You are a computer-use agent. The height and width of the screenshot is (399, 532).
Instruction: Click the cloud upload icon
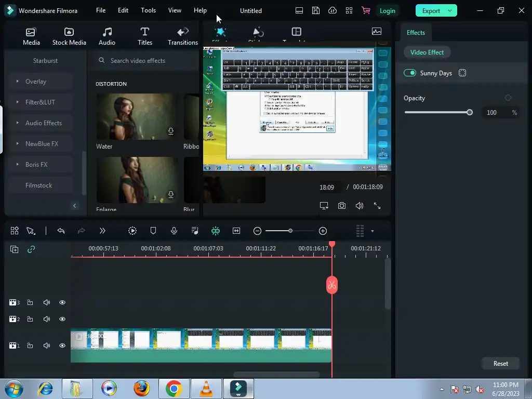coord(332,10)
